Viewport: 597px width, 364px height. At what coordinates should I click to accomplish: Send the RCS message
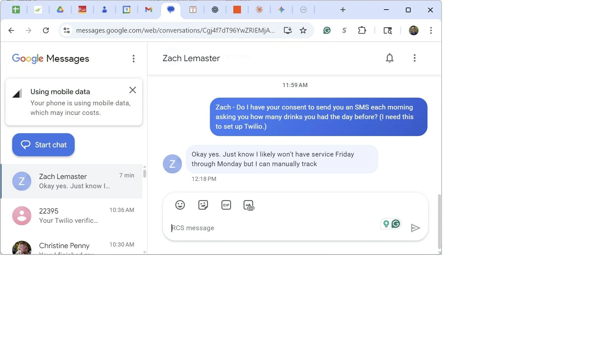tap(415, 228)
